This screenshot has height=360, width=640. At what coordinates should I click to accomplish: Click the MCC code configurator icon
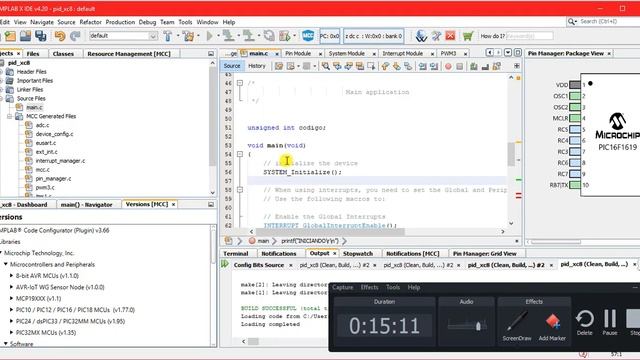point(308,36)
